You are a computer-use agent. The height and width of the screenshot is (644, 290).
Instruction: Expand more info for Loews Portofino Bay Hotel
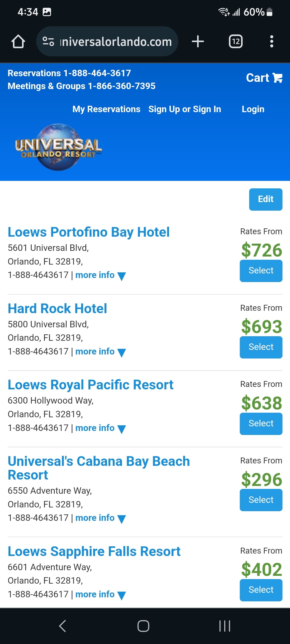pyautogui.click(x=101, y=275)
